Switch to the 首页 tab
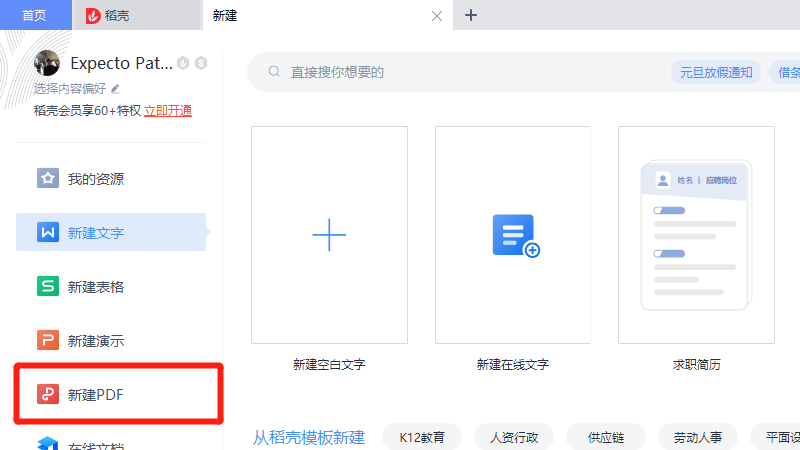This screenshot has height=450, width=800. 35,15
